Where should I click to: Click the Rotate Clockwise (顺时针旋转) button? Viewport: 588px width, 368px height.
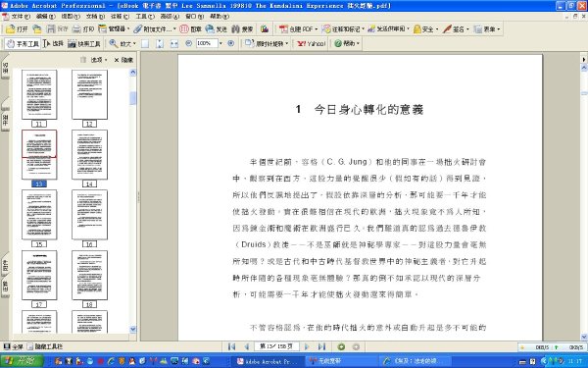[267, 43]
